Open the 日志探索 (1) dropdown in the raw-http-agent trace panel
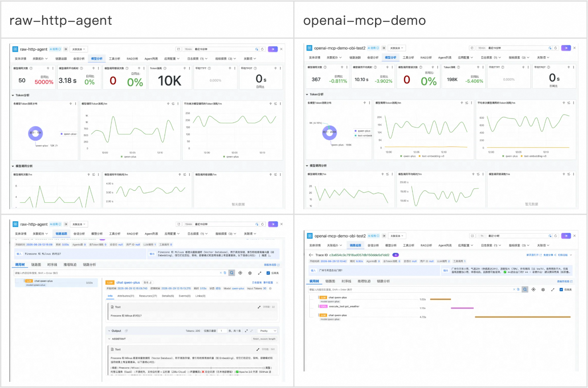Screen dimensions: 588x388 click(x=198, y=234)
